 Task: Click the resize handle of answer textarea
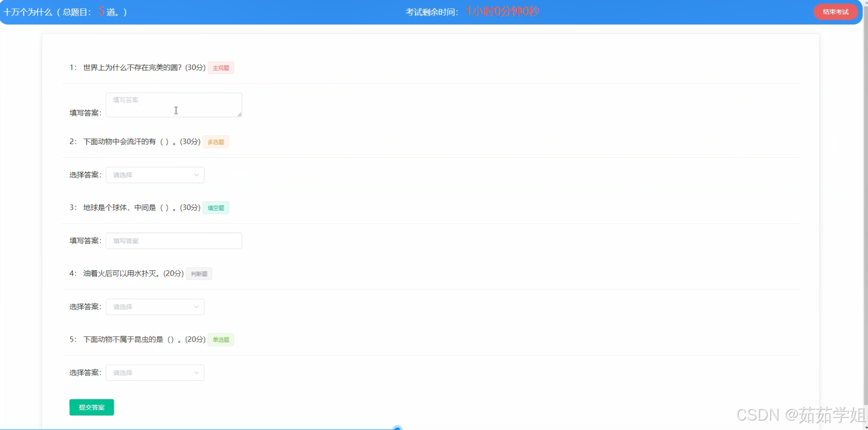(x=239, y=114)
